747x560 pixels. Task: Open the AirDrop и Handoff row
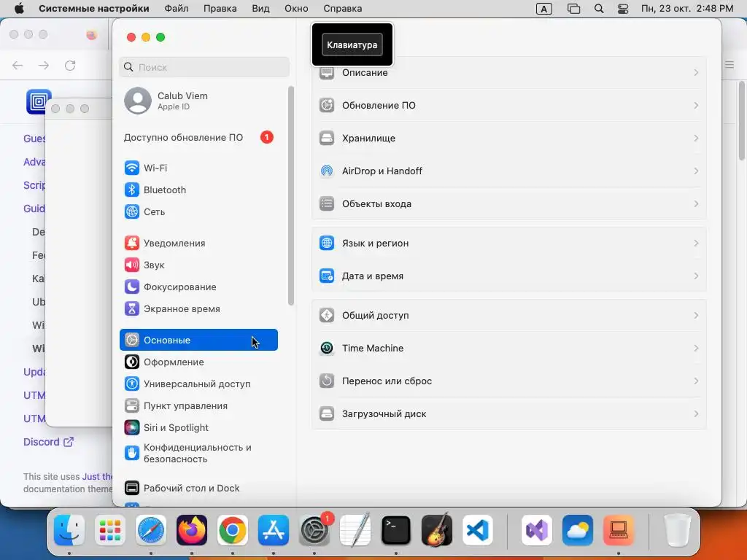click(x=509, y=171)
